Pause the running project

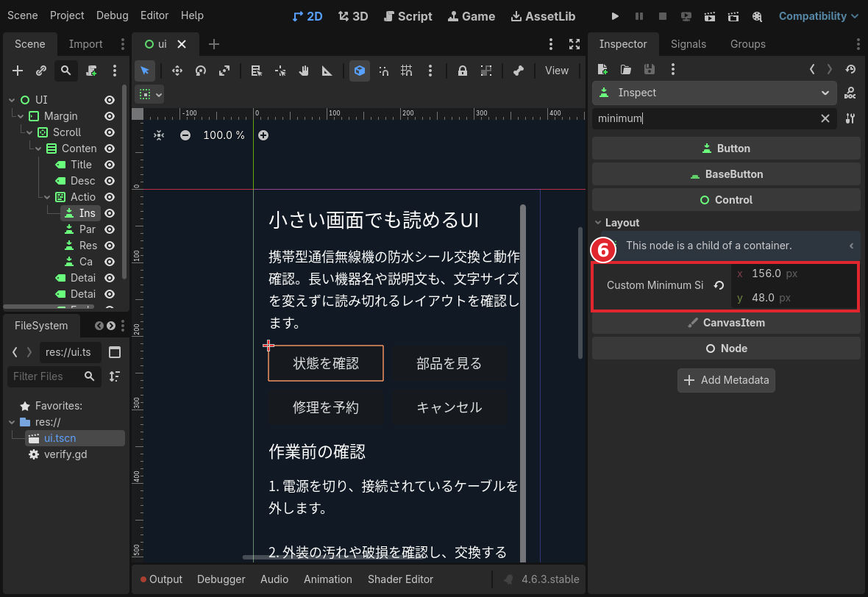[638, 16]
